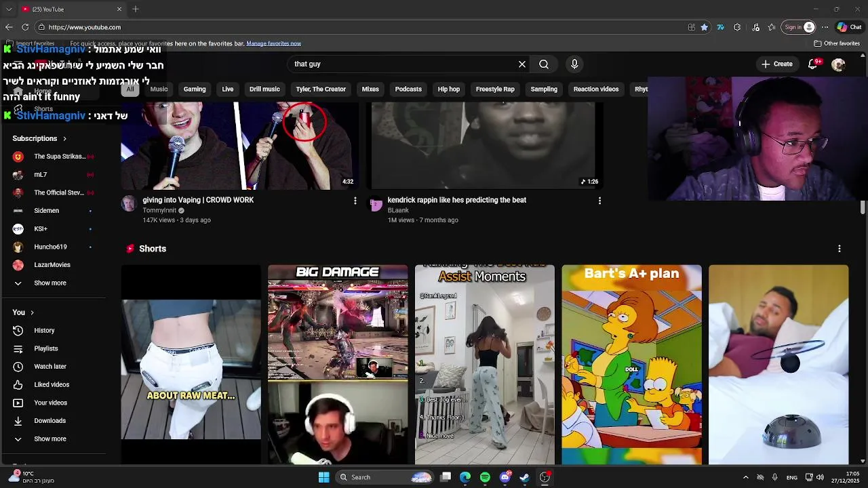The height and width of the screenshot is (488, 868).
Task: Click the browser address bar URL
Action: 85,27
